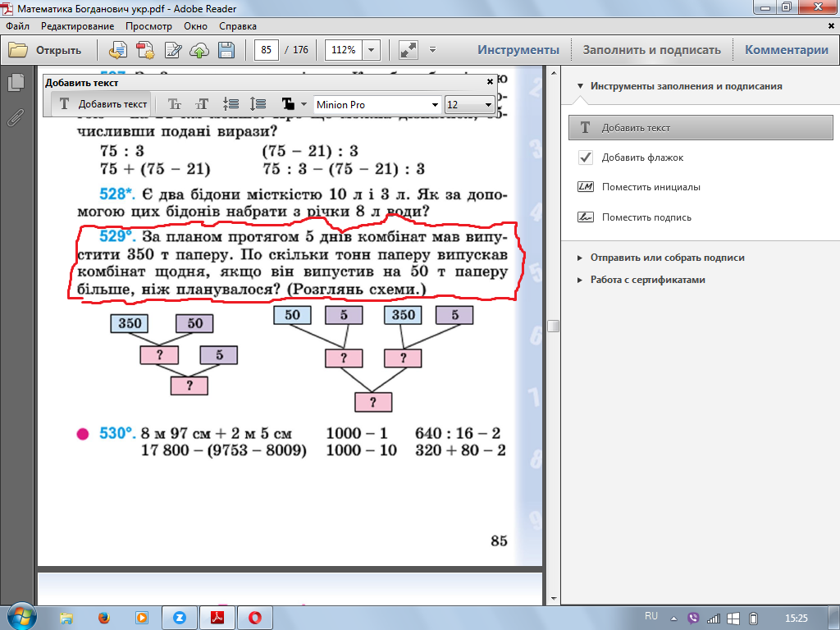
Task: Open the Minion Pro font dropdown
Action: (x=435, y=105)
